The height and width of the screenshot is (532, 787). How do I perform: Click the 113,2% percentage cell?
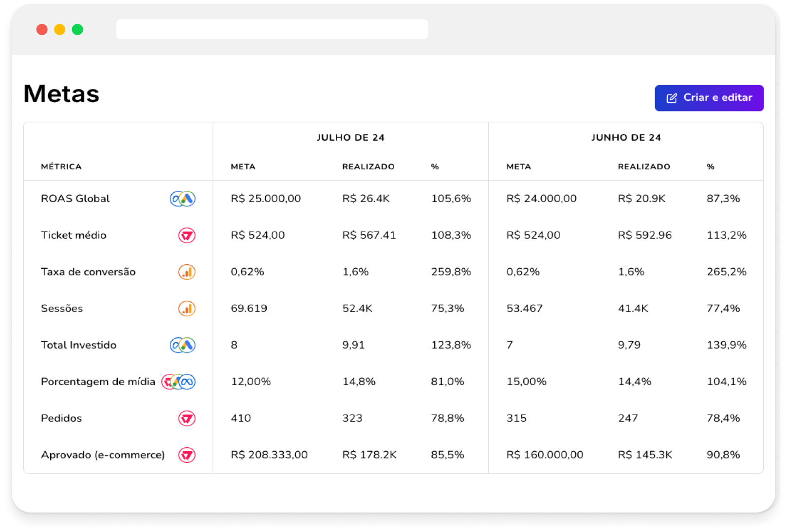pos(727,235)
